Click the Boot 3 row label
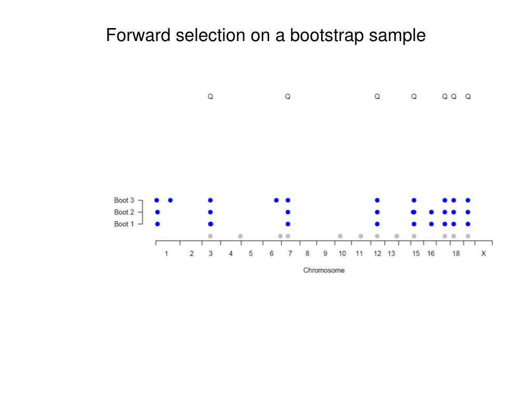This screenshot has width=532, height=399. (124, 200)
